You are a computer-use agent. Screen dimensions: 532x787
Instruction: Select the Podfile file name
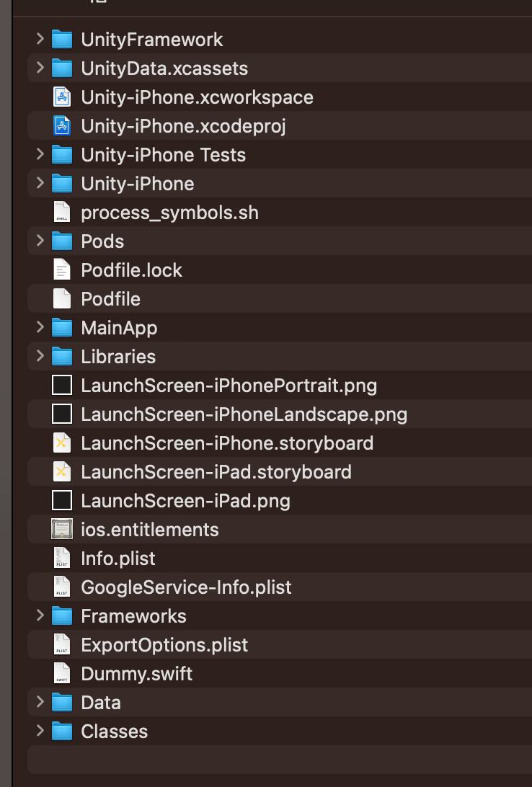point(111,299)
